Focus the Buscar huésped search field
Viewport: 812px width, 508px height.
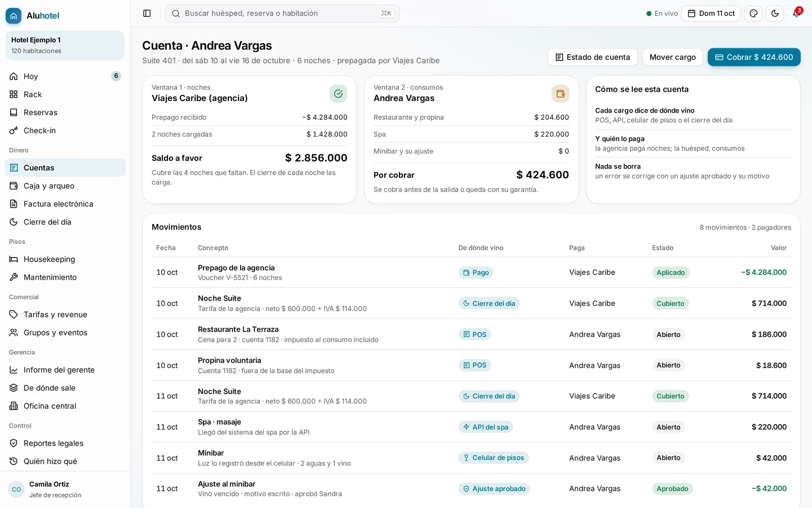click(282, 14)
